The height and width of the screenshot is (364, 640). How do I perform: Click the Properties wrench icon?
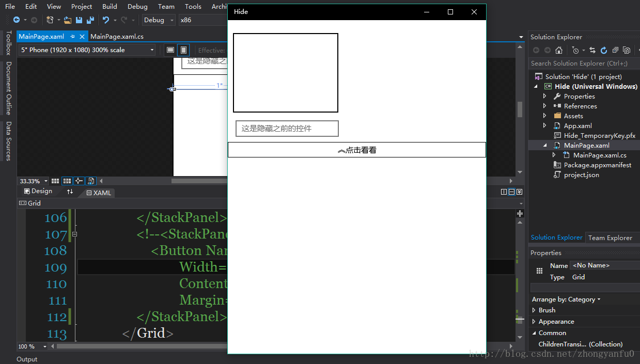[557, 97]
